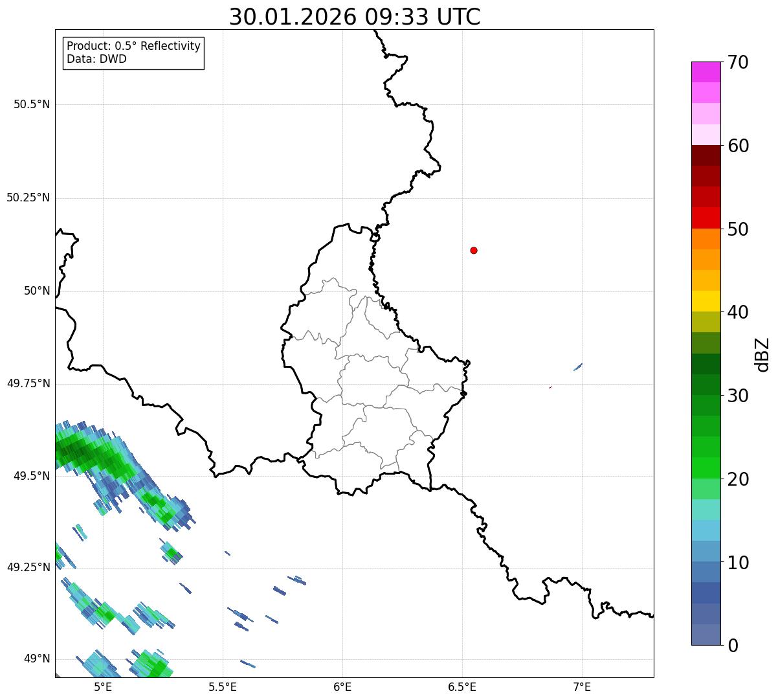This screenshot has width=778, height=700.
Task: Click the 0 tick label on colorbar
Action: pos(732,646)
